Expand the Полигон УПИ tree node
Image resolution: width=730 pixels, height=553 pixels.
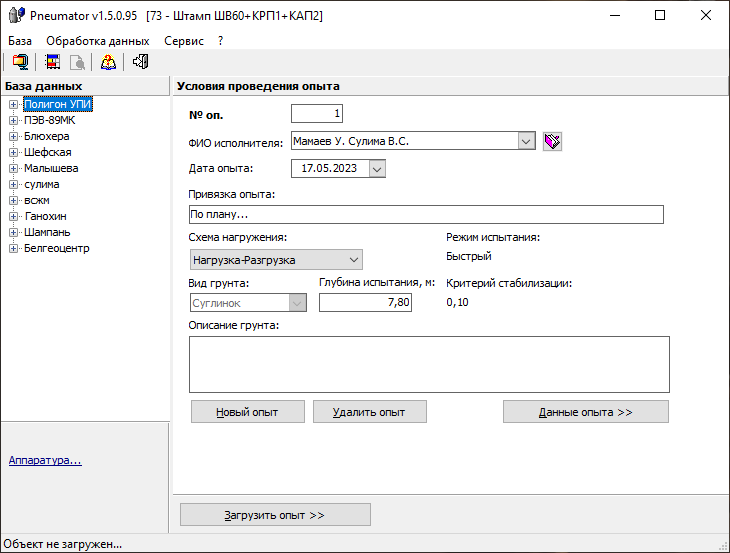coord(14,104)
